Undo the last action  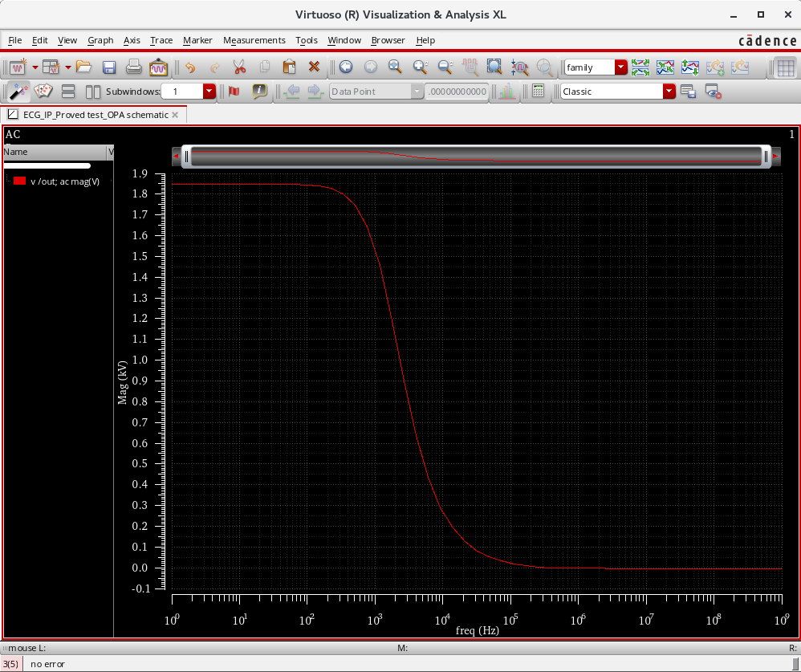(190, 67)
